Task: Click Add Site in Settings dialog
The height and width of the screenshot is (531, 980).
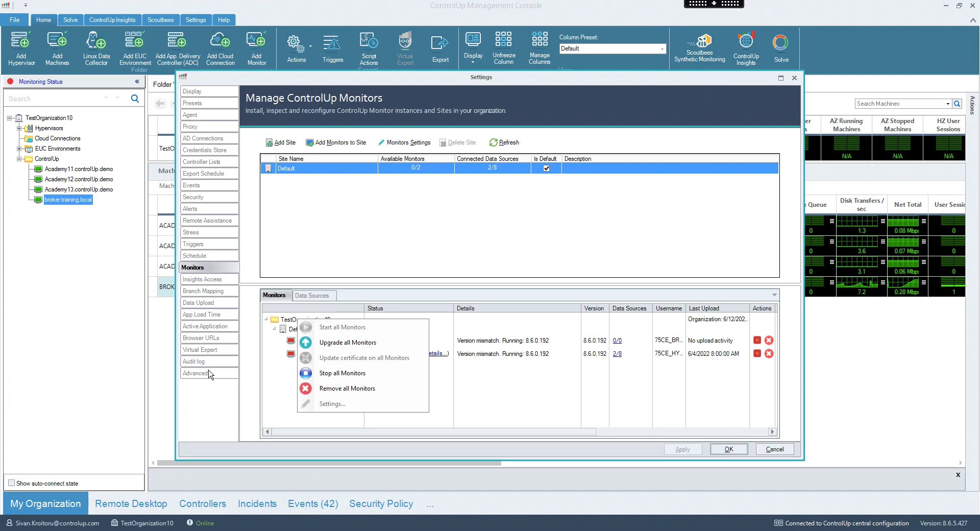Action: (x=280, y=142)
